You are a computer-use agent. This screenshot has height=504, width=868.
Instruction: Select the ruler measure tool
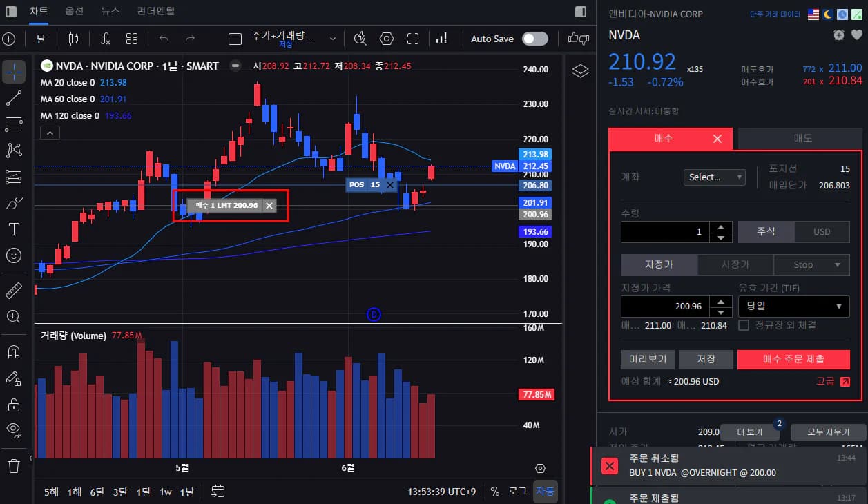pos(14,290)
